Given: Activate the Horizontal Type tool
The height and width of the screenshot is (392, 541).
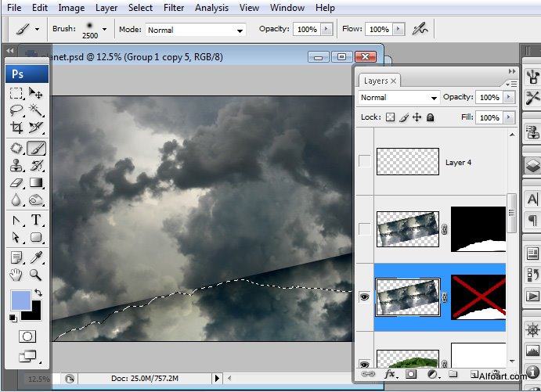Looking at the screenshot, I should point(36,220).
